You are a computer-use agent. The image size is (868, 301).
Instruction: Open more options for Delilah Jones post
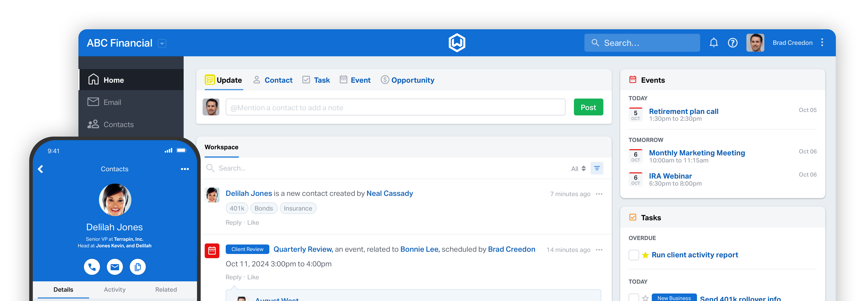click(599, 194)
